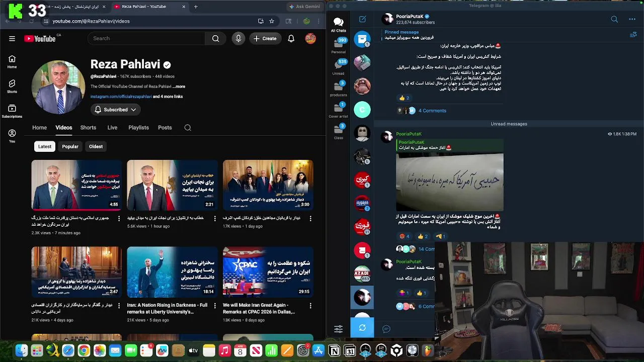This screenshot has width=644, height=362.
Task: Switch to channel Playlists tab
Action: tap(138, 128)
